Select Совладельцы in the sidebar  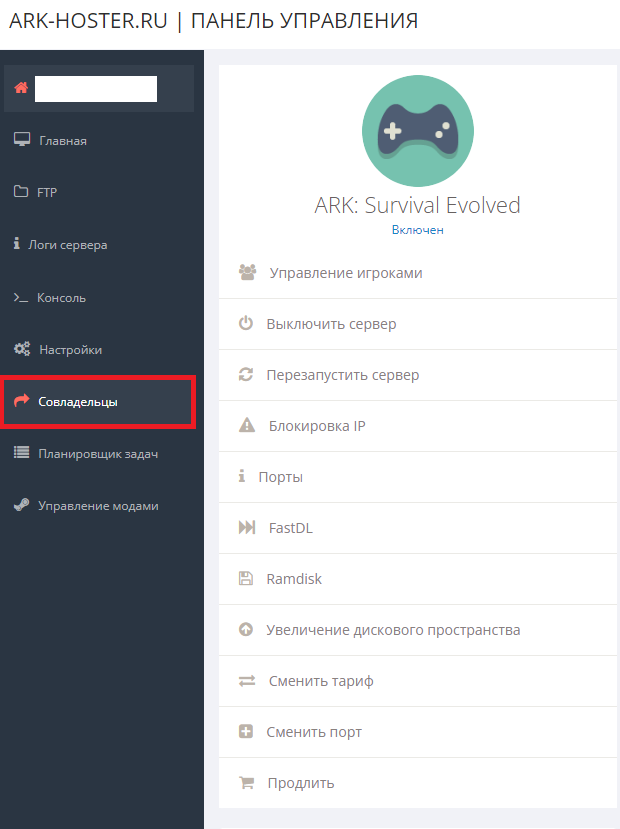[x=99, y=401]
